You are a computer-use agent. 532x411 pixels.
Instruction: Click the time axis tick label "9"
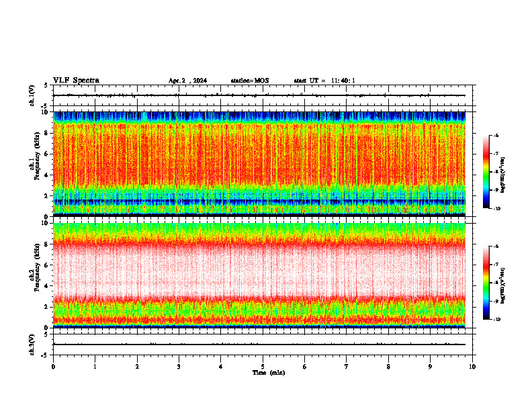pos(430,367)
